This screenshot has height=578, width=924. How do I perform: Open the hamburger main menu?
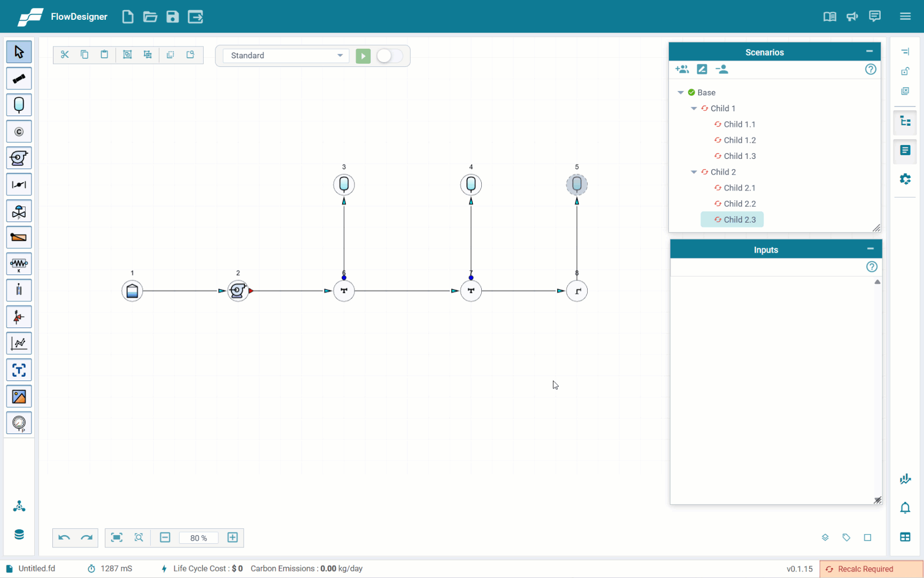[x=905, y=17]
